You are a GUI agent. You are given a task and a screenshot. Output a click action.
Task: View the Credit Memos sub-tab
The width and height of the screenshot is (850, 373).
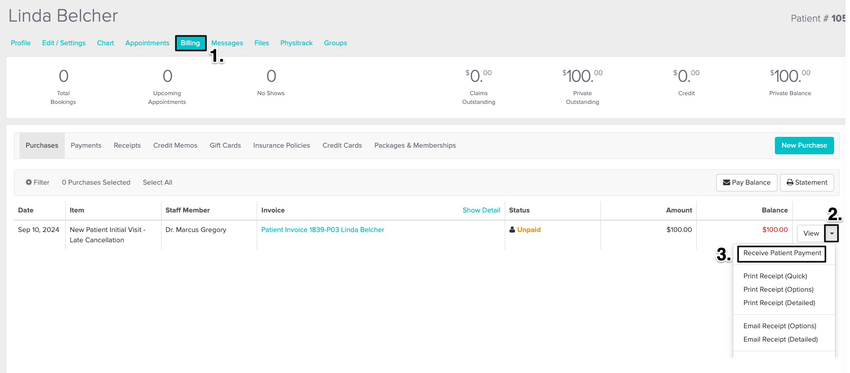pos(175,145)
